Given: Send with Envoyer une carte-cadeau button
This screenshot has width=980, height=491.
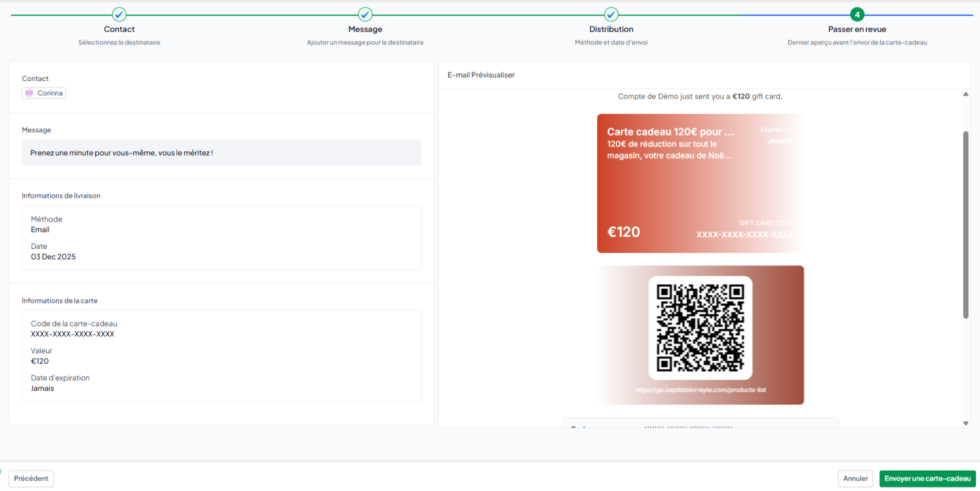Looking at the screenshot, I should coord(927,479).
